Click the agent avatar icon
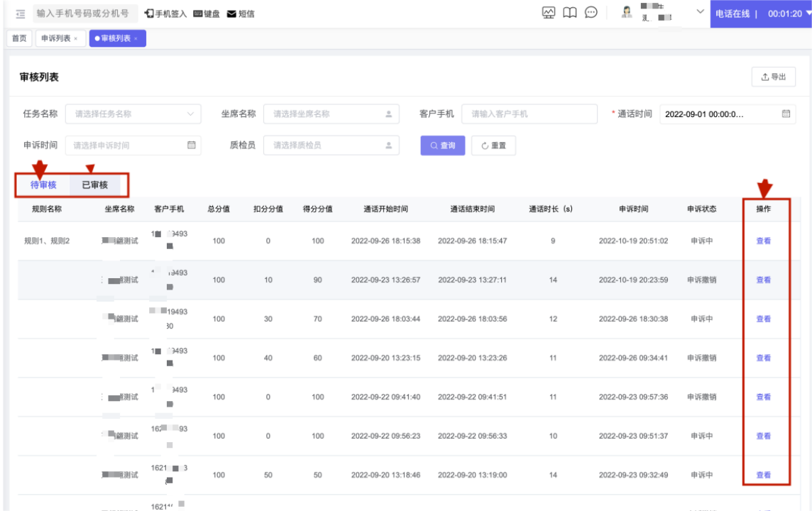The image size is (812, 511). (627, 13)
